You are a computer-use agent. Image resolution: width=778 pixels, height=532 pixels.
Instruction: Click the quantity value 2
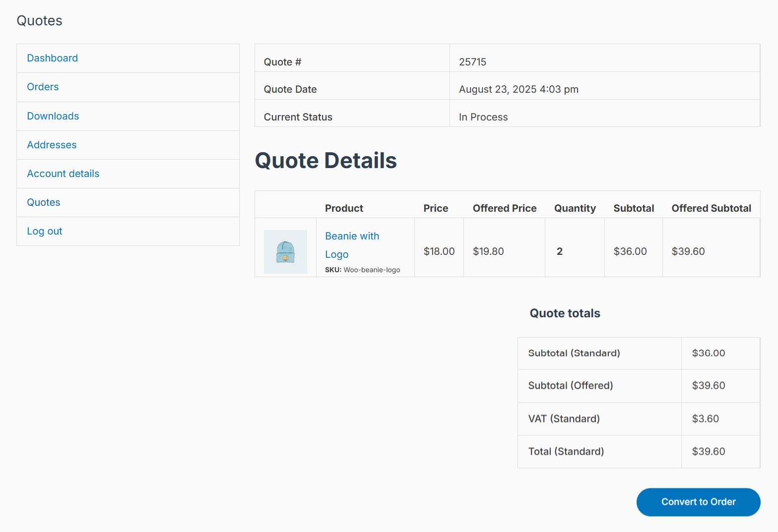[x=560, y=251]
